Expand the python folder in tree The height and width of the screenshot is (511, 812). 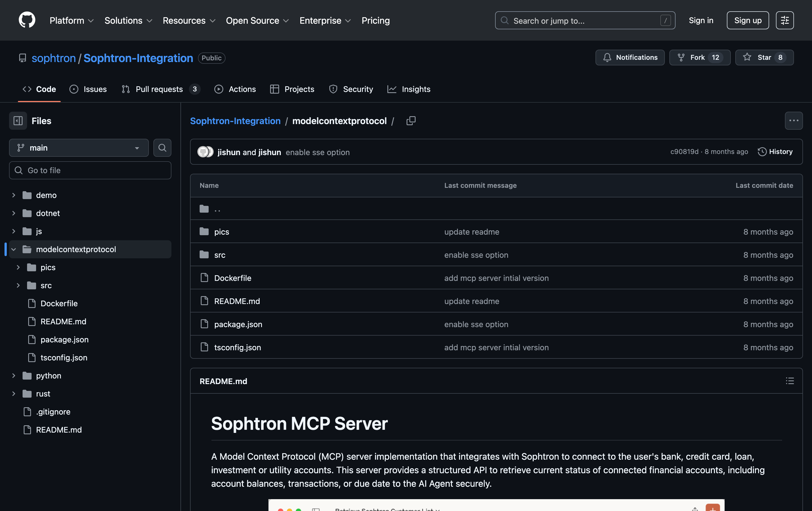(14, 375)
